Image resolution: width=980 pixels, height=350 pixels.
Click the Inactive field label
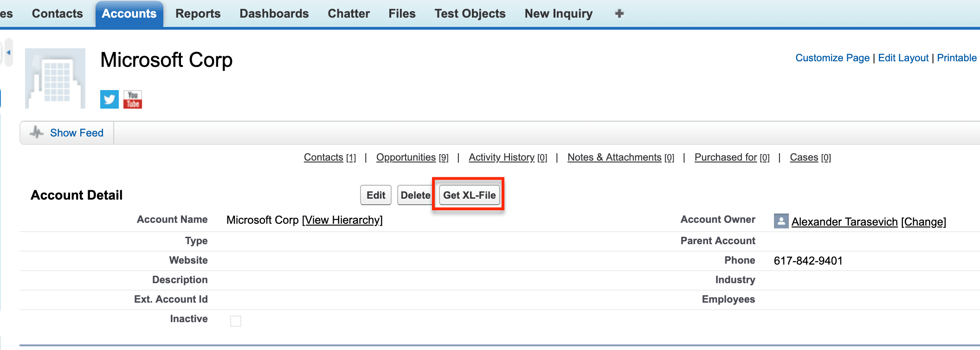189,319
